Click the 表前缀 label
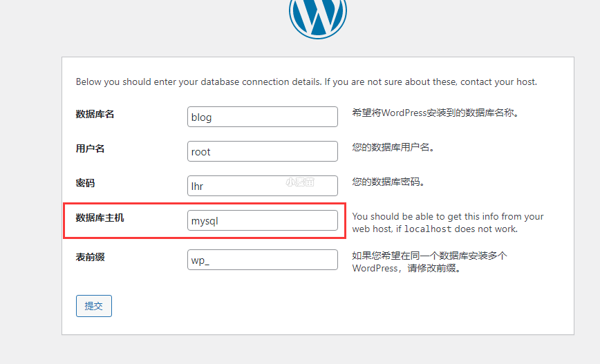Screen dimensions: 600x364 point(91,258)
